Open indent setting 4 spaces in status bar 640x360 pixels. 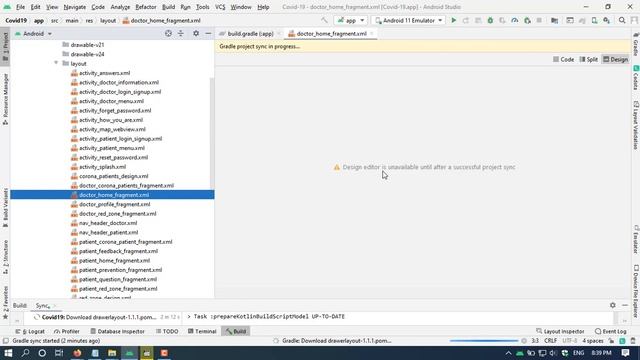593,341
